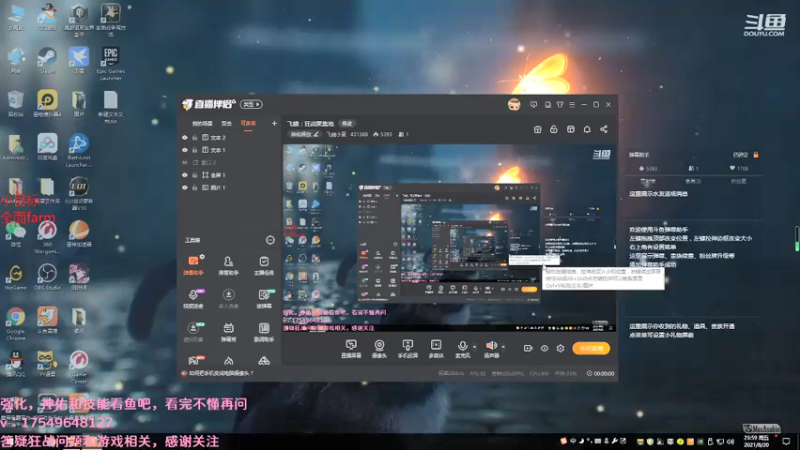Click the unlock padlock icon in top toolbar

click(554, 129)
